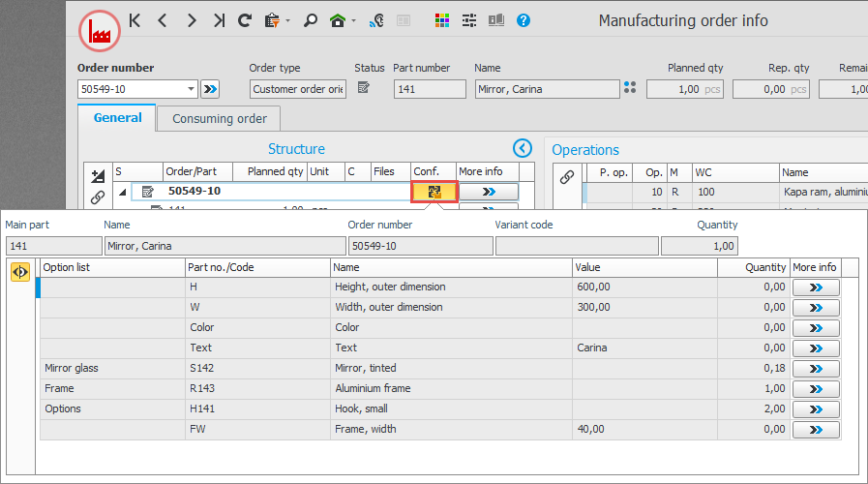This screenshot has height=484, width=868.
Task: Go to the first record
Action: coord(135,20)
